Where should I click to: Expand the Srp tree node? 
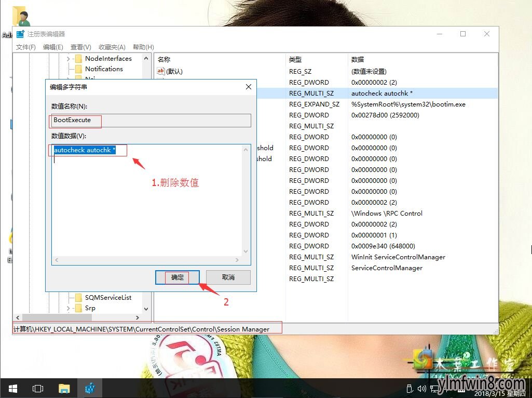pos(68,308)
